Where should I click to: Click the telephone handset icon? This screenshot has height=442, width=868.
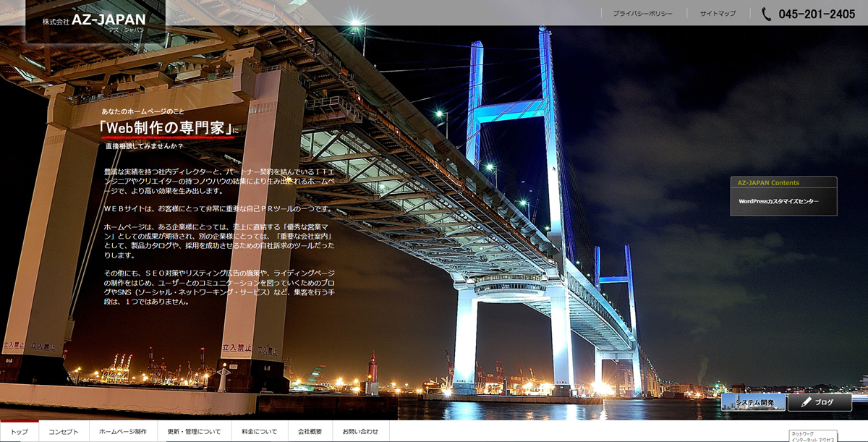[x=766, y=14]
